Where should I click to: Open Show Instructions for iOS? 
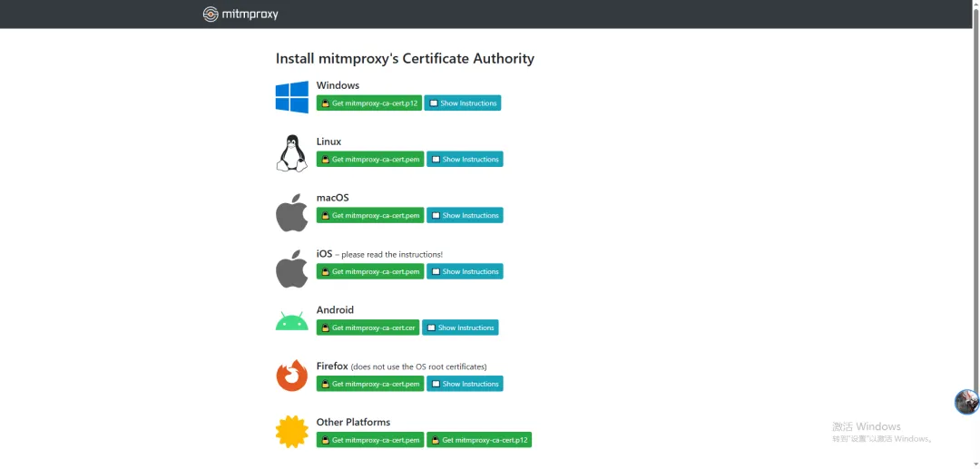coord(465,272)
